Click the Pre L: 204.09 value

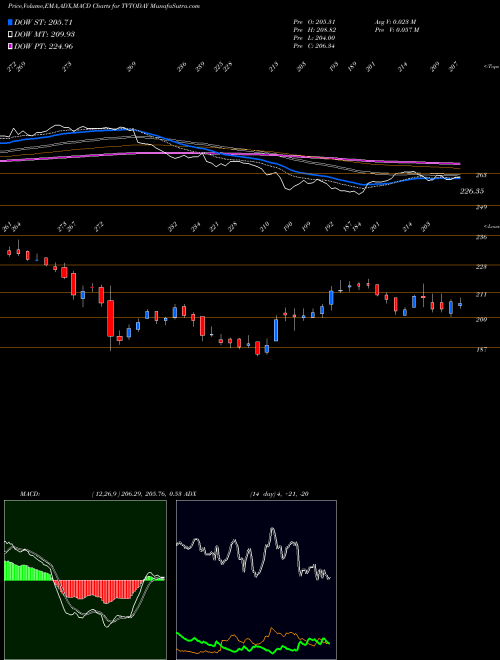(x=314, y=38)
